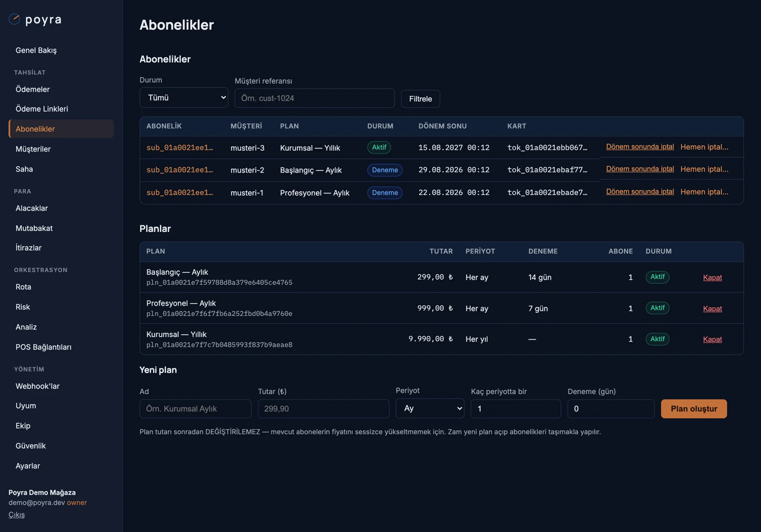Select Abonelikler in the sidebar
761x532 pixels.
pyautogui.click(x=61, y=129)
